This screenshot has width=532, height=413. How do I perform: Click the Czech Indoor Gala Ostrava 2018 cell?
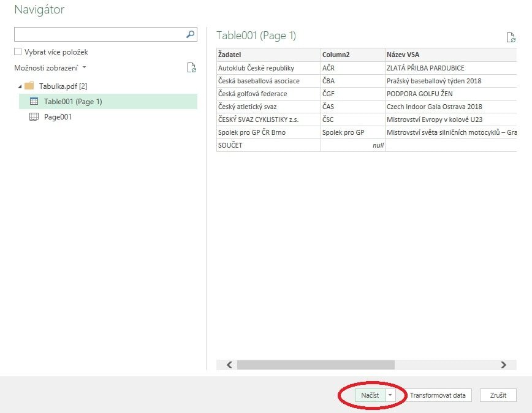(451, 107)
